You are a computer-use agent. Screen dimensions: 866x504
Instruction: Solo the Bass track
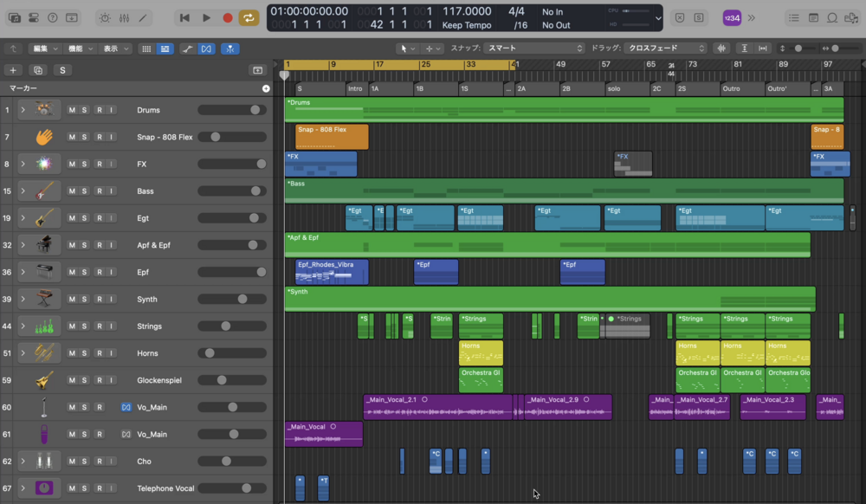(86, 191)
